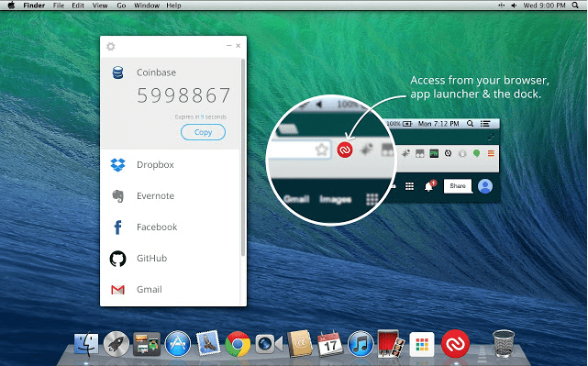Select the Dropbox account
Image resolution: width=588 pixels, height=366 pixels.
coord(170,164)
